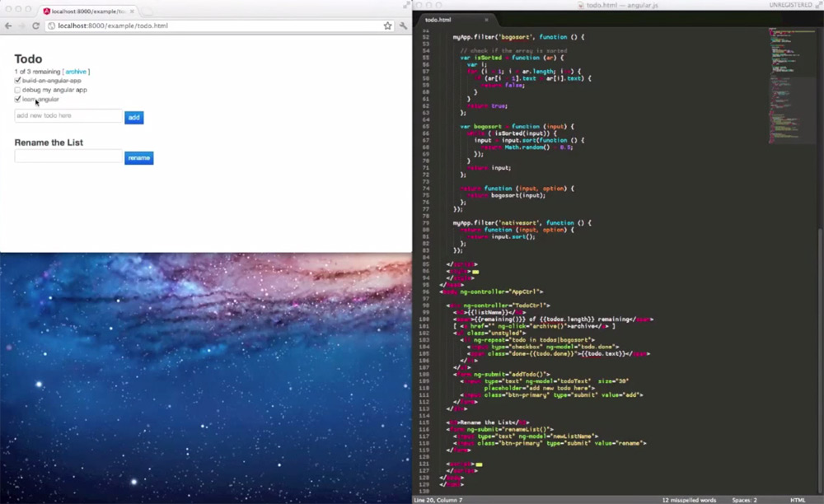824x504 pixels.
Task: Focus the Rename the List text field
Action: pos(68,156)
